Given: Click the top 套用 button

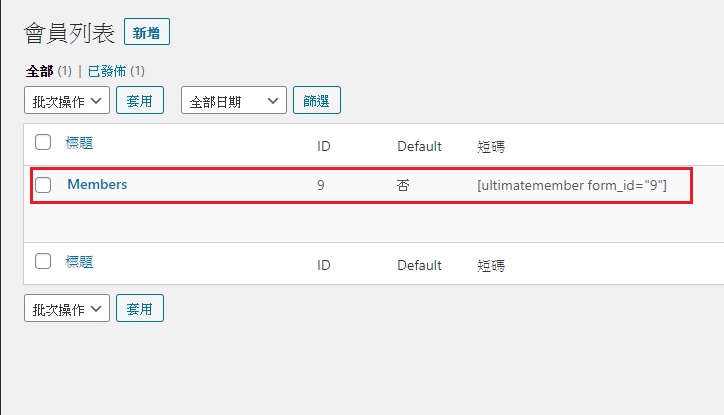Looking at the screenshot, I should [140, 100].
